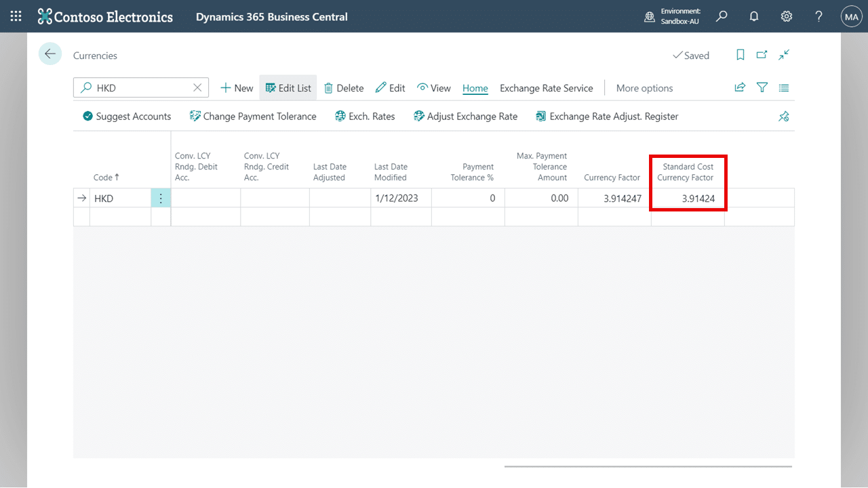
Task: Open the app launcher waffle menu
Action: click(16, 16)
